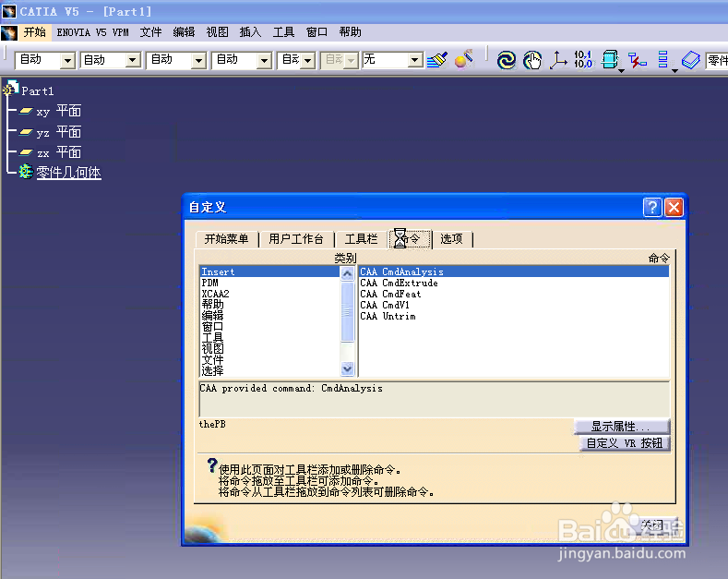This screenshot has width=728, height=579.
Task: Click category list scroll-up arrow
Action: tap(347, 273)
